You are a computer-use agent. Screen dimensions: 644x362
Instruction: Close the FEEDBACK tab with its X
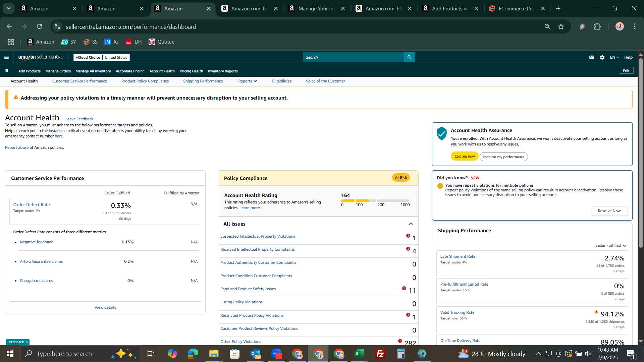pos(26,342)
